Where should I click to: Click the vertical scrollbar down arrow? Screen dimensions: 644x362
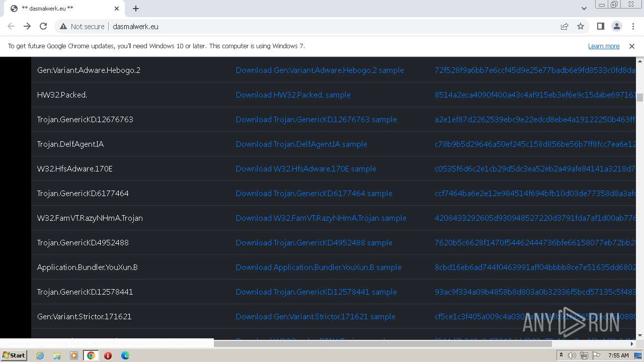click(x=640, y=335)
